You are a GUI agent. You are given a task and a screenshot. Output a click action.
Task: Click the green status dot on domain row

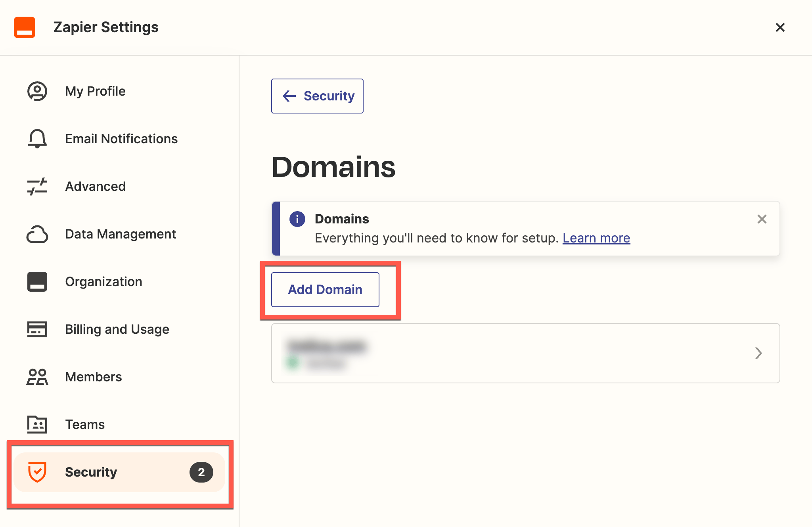coord(293,362)
